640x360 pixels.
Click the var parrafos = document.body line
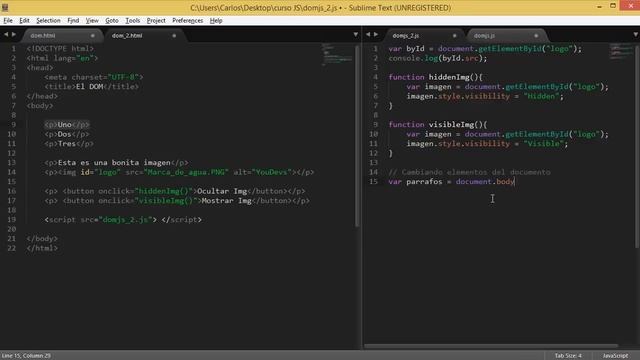coord(451,182)
